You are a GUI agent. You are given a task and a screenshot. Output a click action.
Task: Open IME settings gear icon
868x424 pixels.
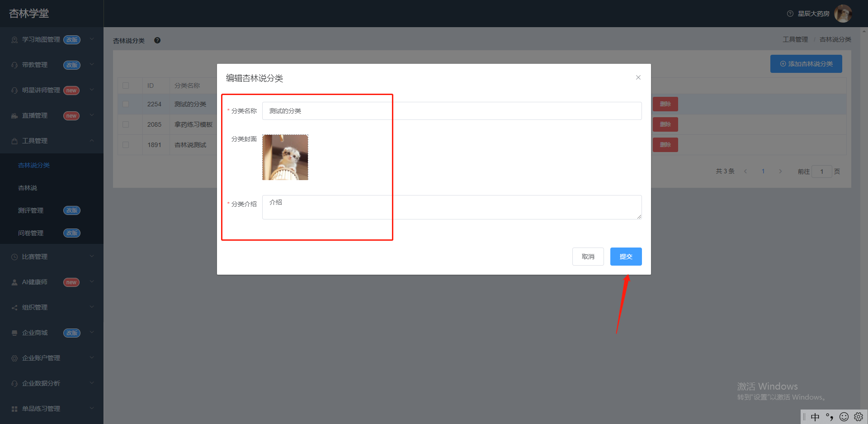[859, 417]
